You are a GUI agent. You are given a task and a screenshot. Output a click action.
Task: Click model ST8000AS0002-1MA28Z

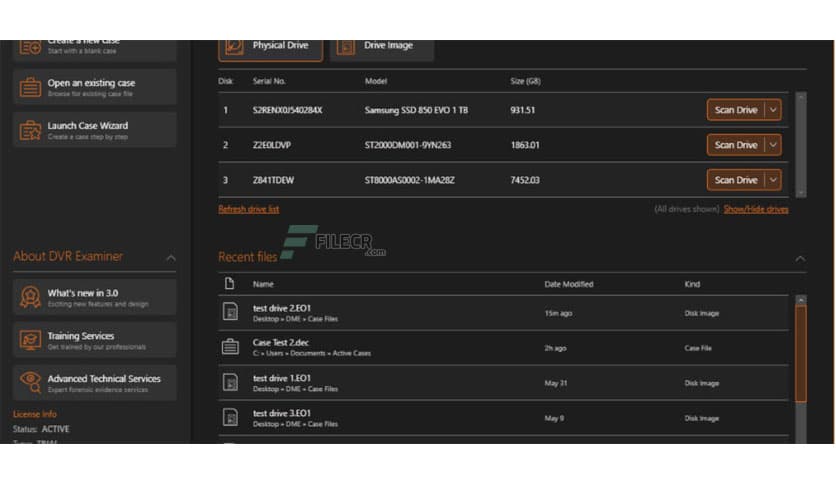pyautogui.click(x=409, y=180)
